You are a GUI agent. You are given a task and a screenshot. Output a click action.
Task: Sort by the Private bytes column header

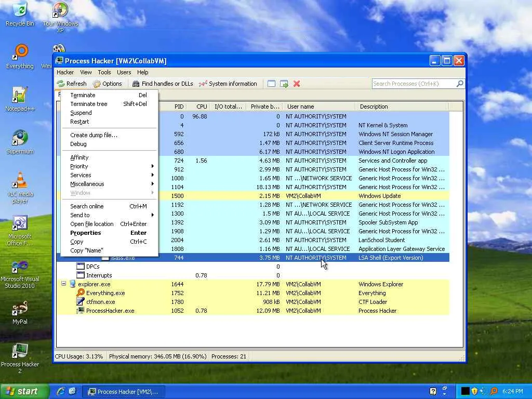264,107
